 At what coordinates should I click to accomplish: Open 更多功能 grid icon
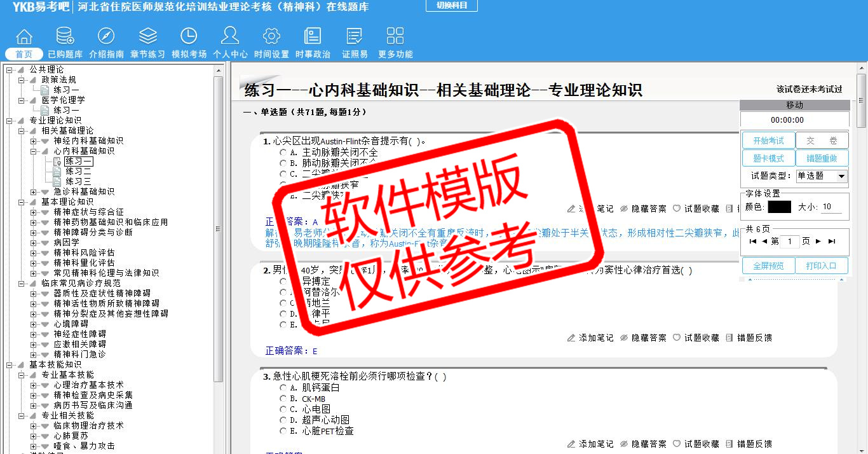[395, 36]
